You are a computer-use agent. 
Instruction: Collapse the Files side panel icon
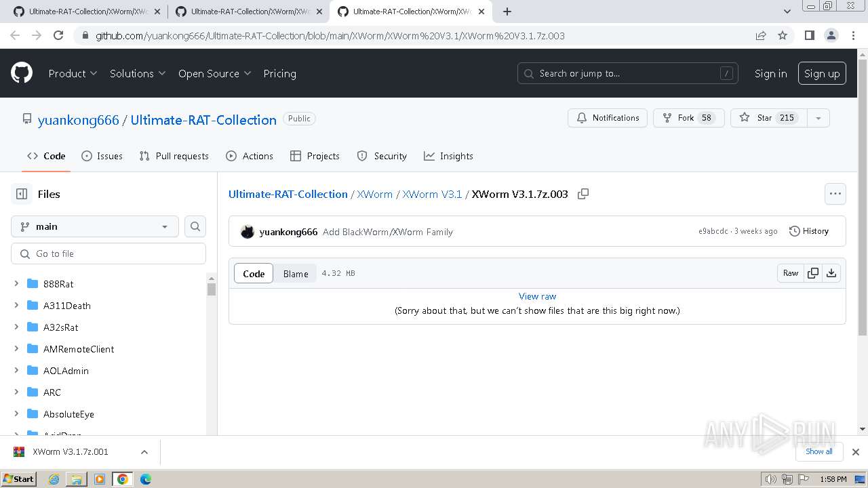(22, 194)
